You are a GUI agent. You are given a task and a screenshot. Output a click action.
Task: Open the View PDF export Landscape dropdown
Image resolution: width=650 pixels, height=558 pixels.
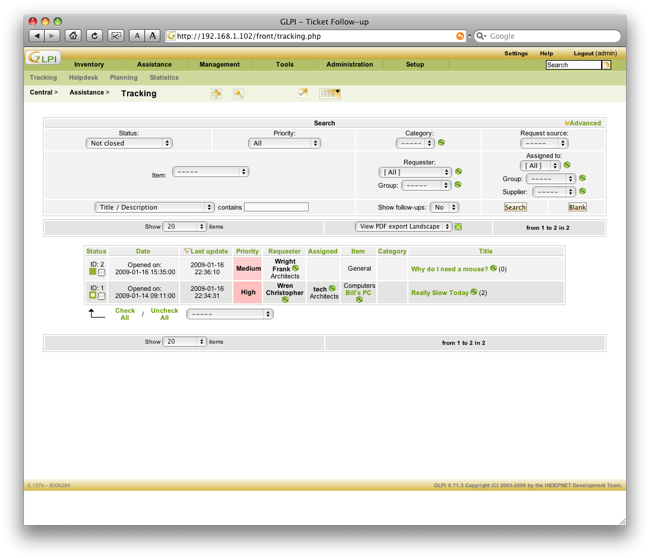403,227
